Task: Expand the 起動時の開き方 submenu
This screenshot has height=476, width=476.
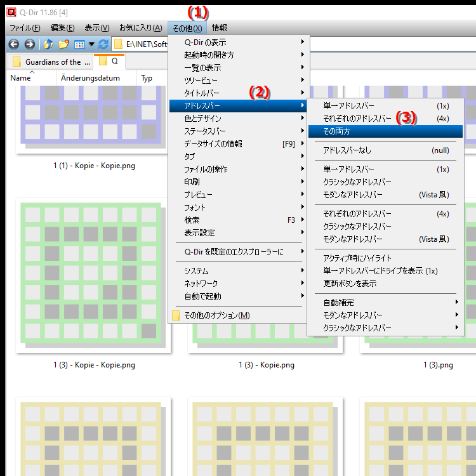Action: pos(238,55)
